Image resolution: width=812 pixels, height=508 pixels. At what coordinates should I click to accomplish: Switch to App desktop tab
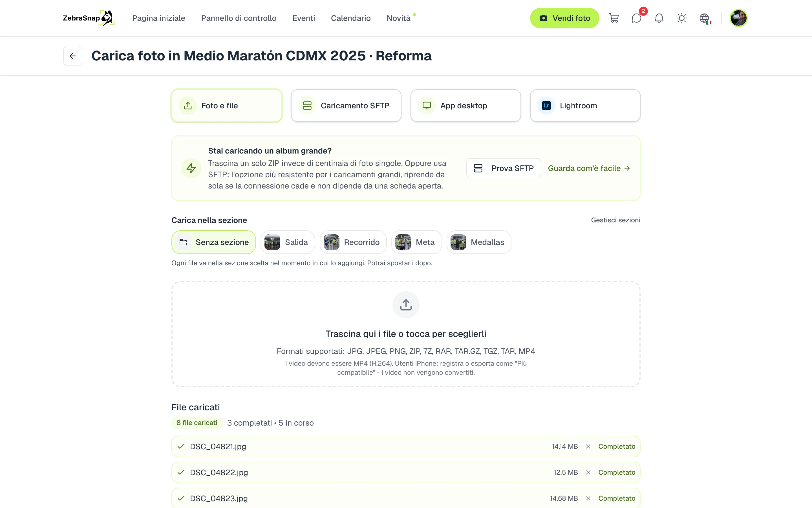click(466, 106)
